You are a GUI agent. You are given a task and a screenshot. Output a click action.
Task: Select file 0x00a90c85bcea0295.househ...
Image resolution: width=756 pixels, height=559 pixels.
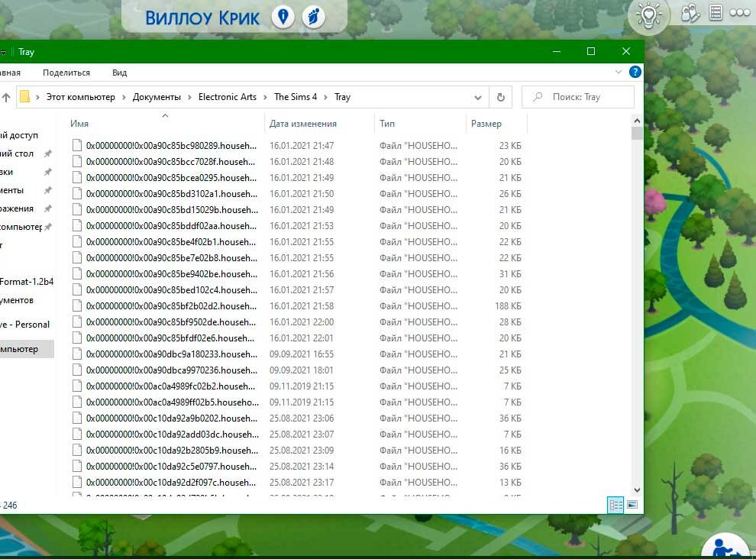coord(171,177)
